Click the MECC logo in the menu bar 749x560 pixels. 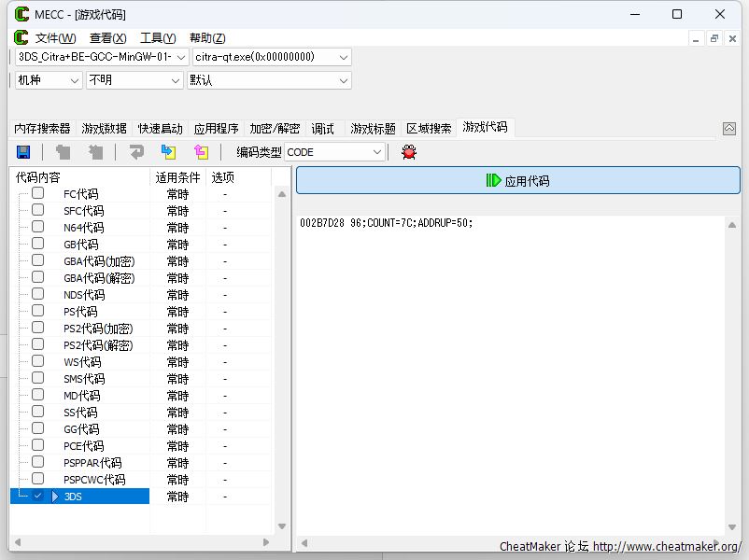click(21, 37)
